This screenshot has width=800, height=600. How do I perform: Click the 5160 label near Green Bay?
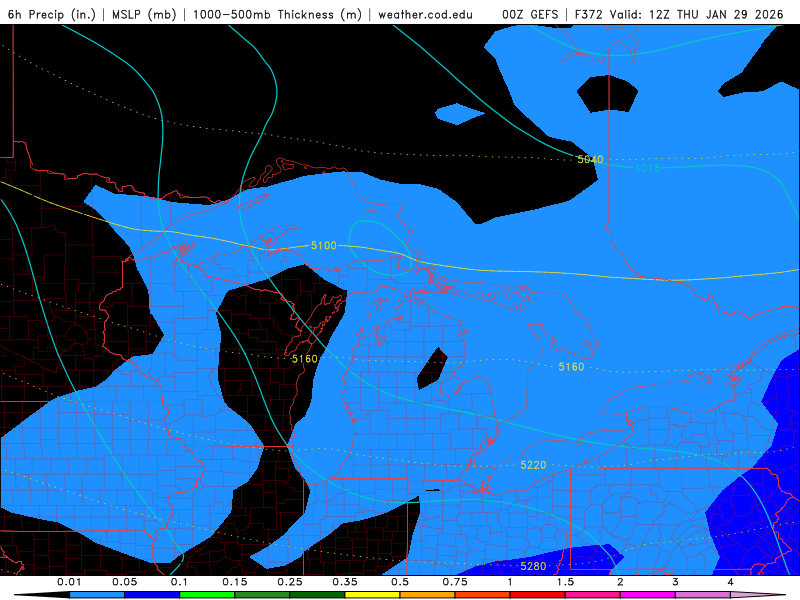point(305,359)
